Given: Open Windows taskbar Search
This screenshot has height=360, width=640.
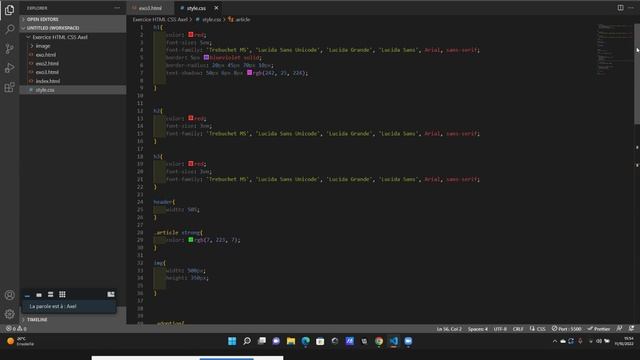Looking at the screenshot, I should pyautogui.click(x=247, y=341).
